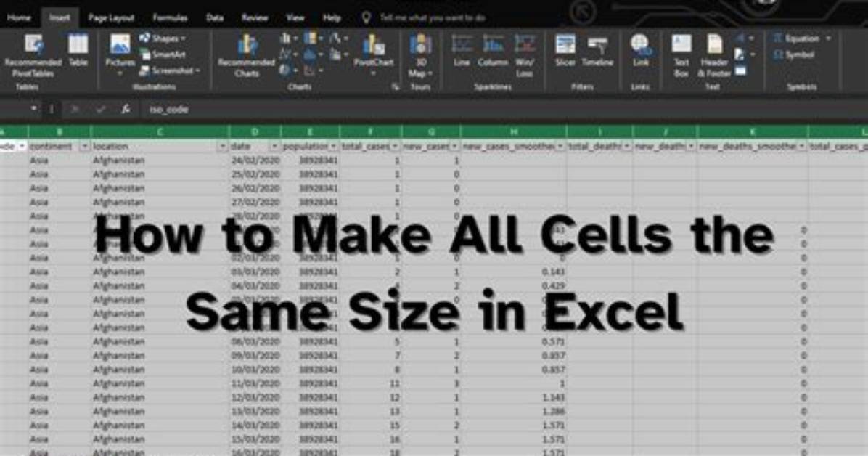Click the location header cell
Viewport: 868px width, 456px height.
click(x=160, y=146)
